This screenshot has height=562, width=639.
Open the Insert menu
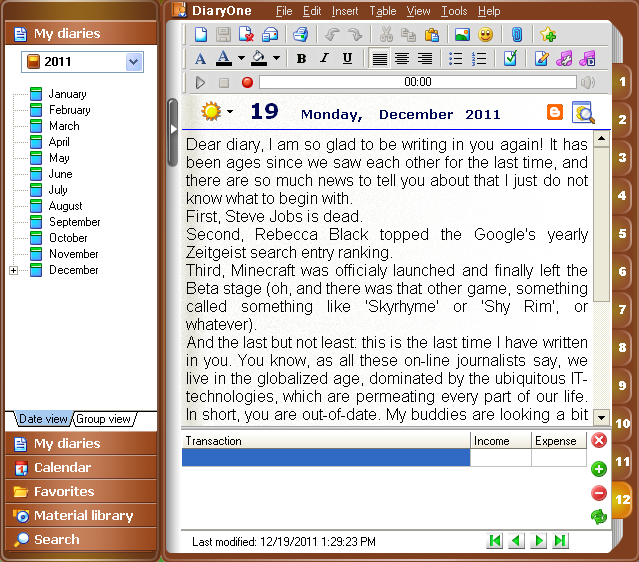[x=345, y=11]
